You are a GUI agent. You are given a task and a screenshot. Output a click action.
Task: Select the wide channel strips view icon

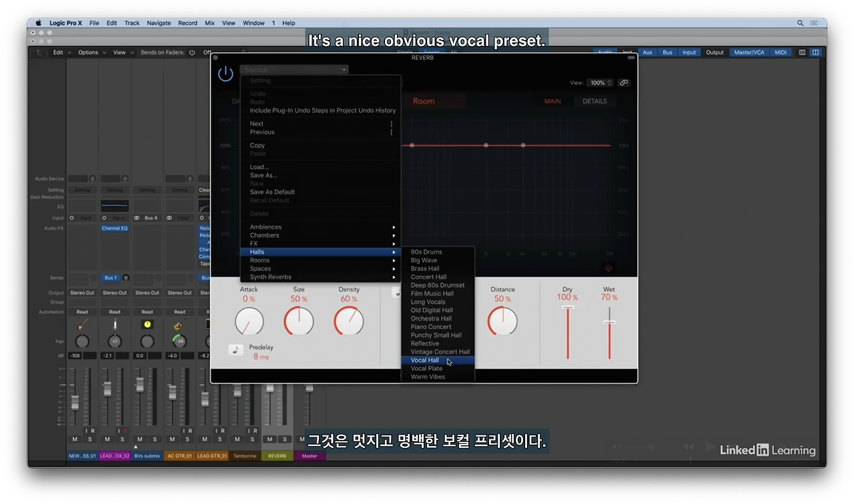pyautogui.click(x=815, y=52)
